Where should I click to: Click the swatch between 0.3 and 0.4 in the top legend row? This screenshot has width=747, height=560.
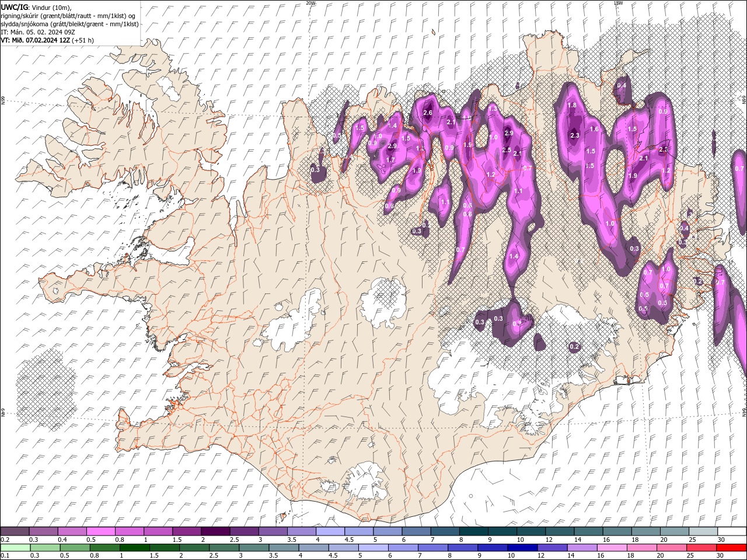(x=43, y=531)
